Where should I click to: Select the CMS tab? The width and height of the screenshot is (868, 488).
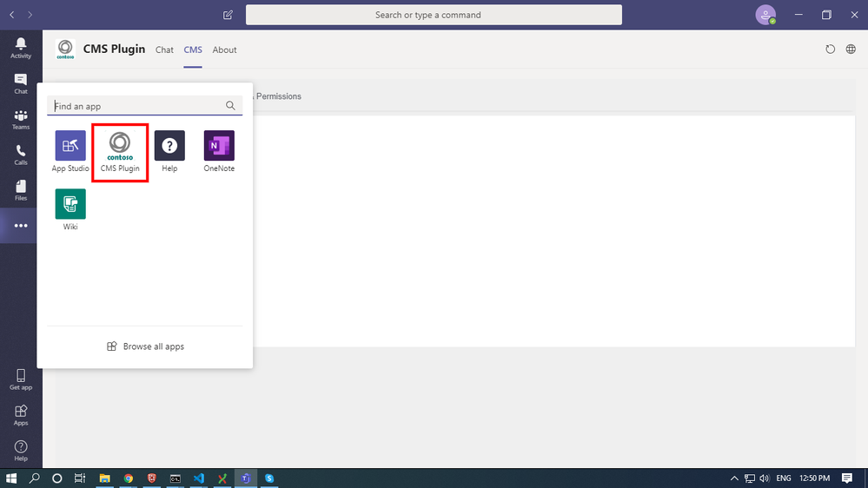click(193, 49)
